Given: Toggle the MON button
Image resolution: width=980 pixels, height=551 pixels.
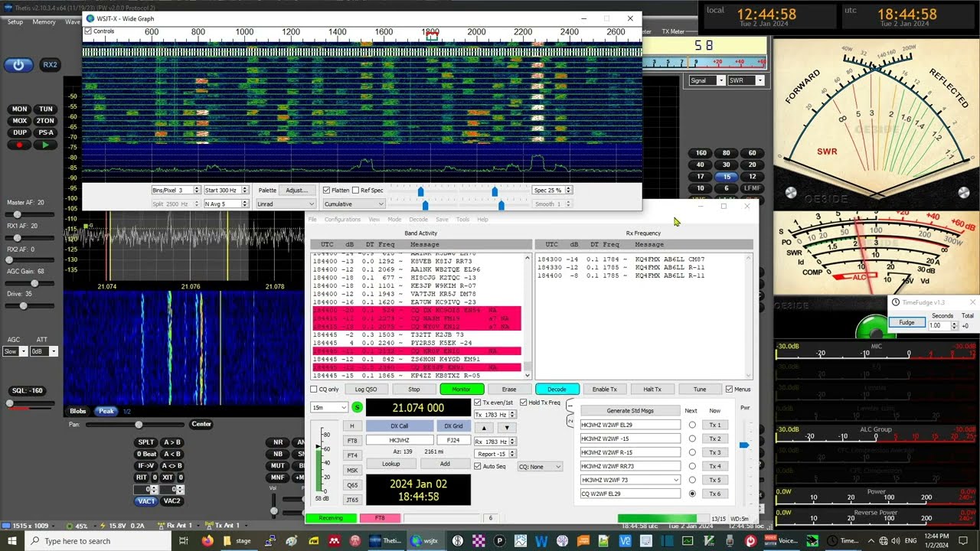Looking at the screenshot, I should (x=19, y=109).
